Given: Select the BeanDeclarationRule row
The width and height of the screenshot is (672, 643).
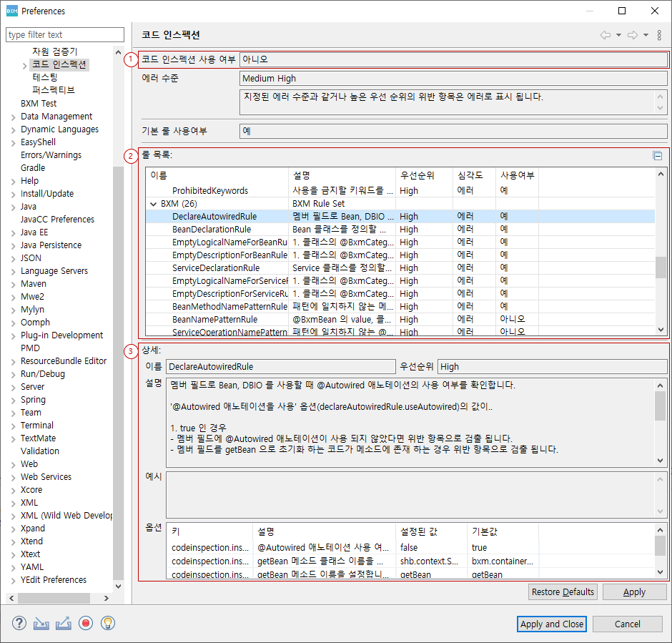Looking at the screenshot, I should 212,230.
